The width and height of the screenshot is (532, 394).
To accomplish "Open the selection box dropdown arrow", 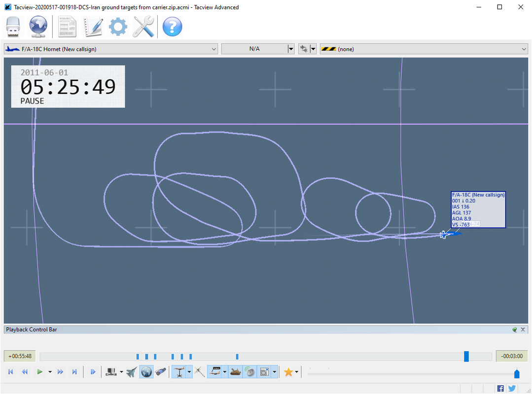I will (x=275, y=372).
